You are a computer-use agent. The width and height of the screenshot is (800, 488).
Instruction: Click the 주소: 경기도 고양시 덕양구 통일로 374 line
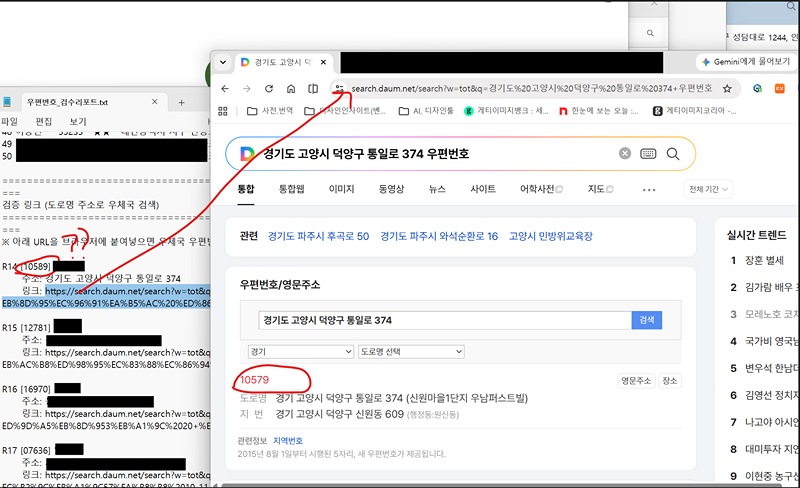pyautogui.click(x=101, y=279)
